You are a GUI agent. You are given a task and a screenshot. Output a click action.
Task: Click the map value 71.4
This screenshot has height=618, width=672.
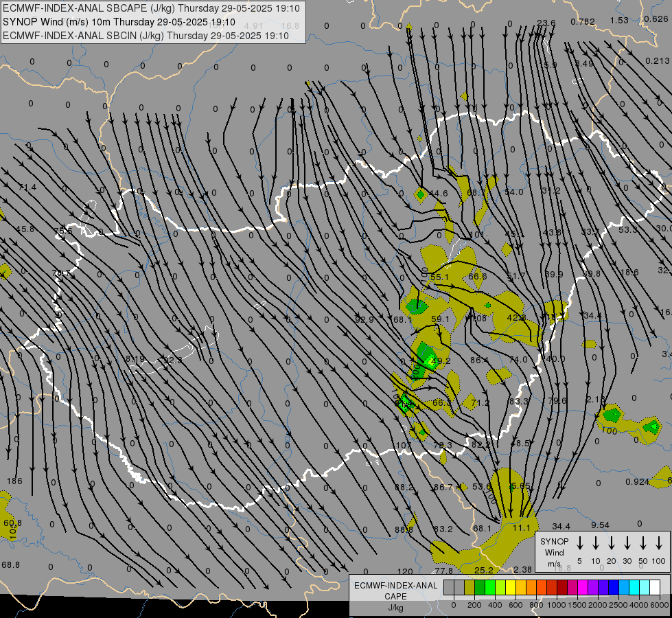27,187
